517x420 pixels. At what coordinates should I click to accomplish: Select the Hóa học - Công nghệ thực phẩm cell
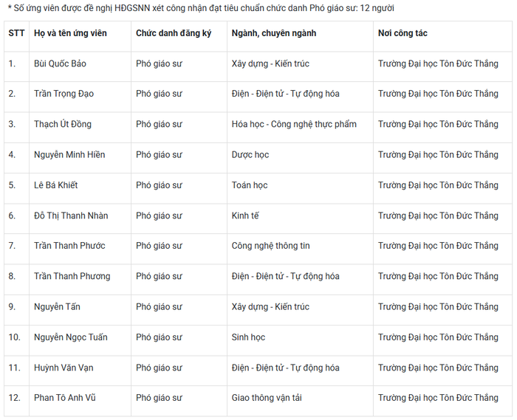pos(294,124)
